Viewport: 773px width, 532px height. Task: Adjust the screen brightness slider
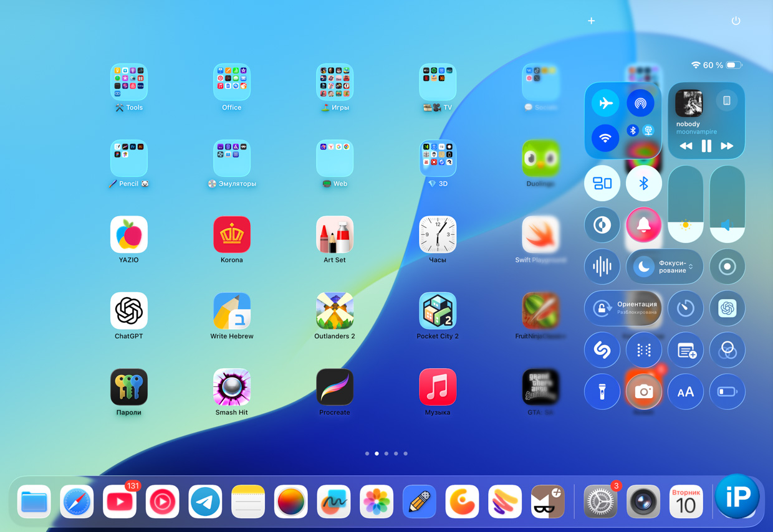tap(686, 204)
